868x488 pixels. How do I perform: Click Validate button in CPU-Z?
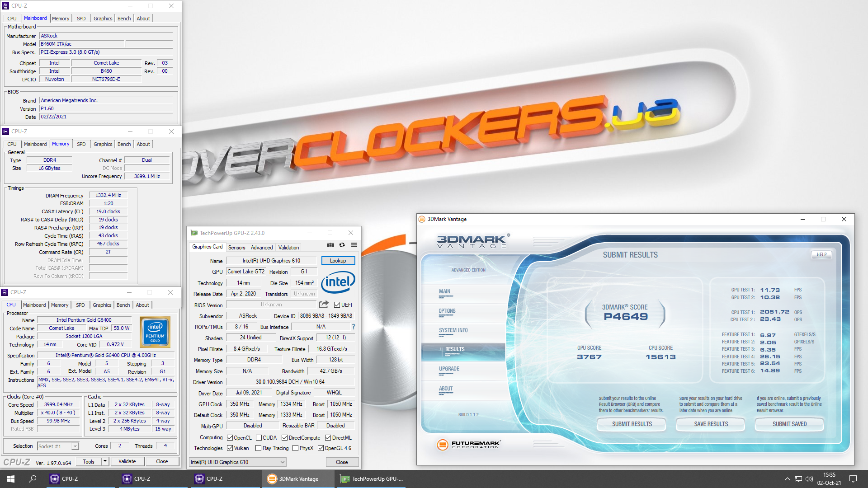[x=127, y=461]
